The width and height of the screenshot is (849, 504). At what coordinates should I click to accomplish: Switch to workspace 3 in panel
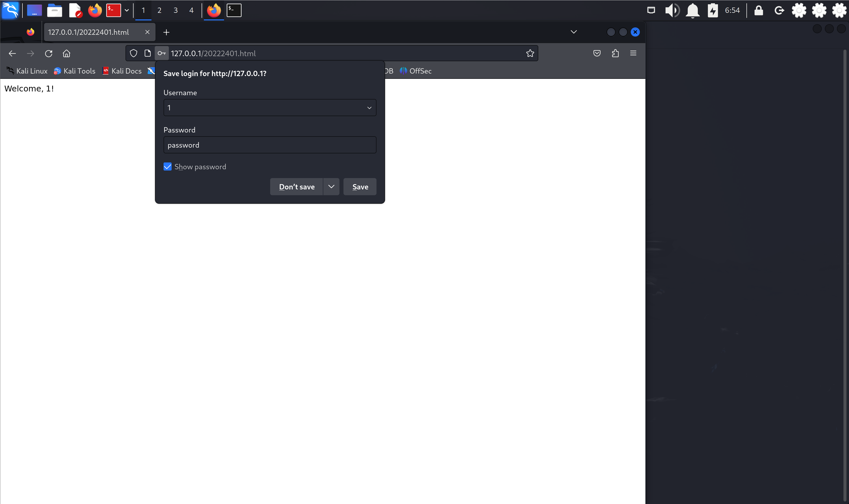[175, 10]
